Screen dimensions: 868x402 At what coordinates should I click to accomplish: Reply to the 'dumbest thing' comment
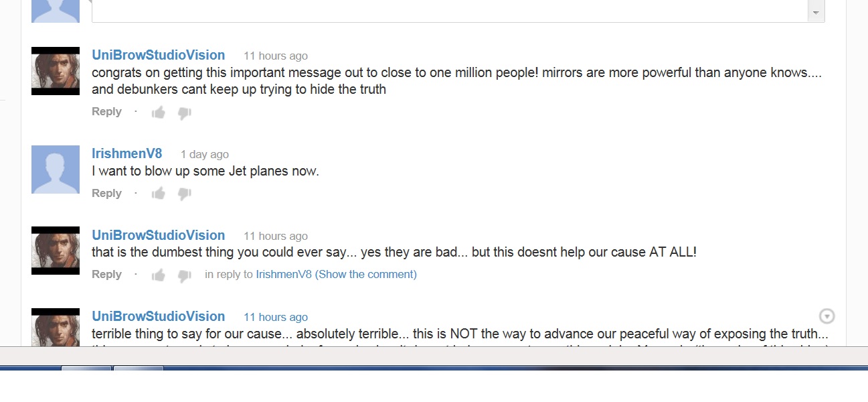click(x=106, y=274)
